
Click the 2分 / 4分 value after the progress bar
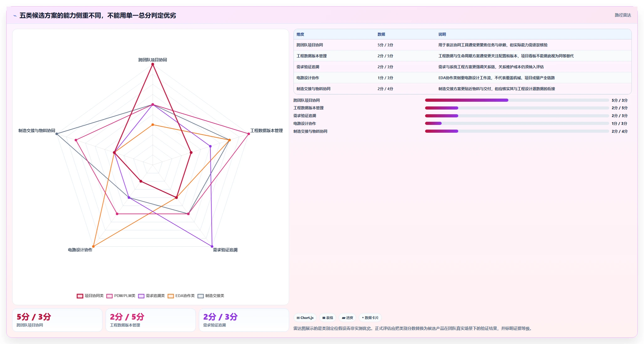coord(620,131)
